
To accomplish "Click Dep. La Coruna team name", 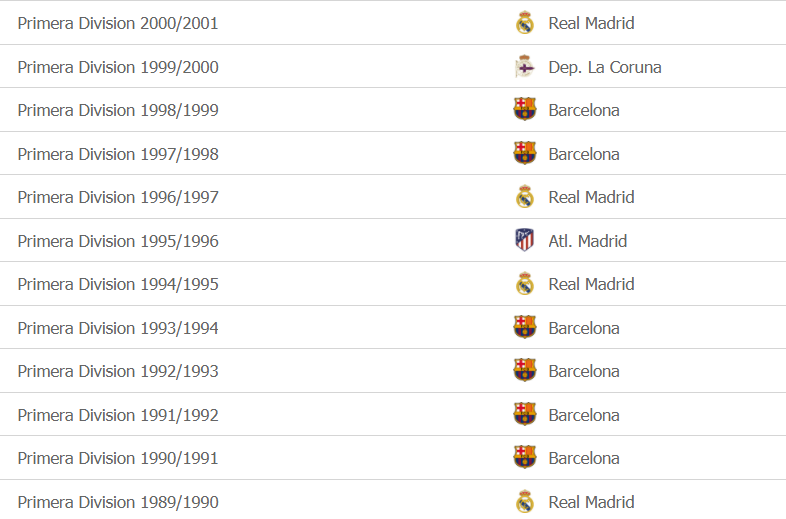I will [x=605, y=67].
